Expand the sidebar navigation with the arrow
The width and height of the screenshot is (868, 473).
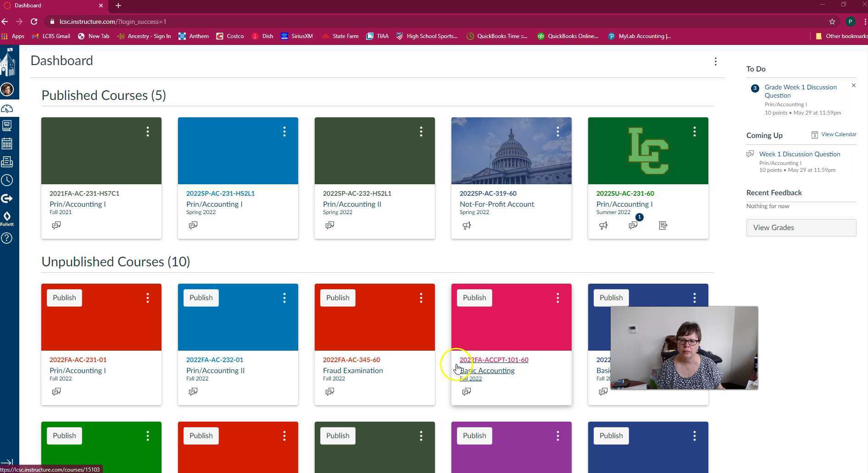pos(7,462)
